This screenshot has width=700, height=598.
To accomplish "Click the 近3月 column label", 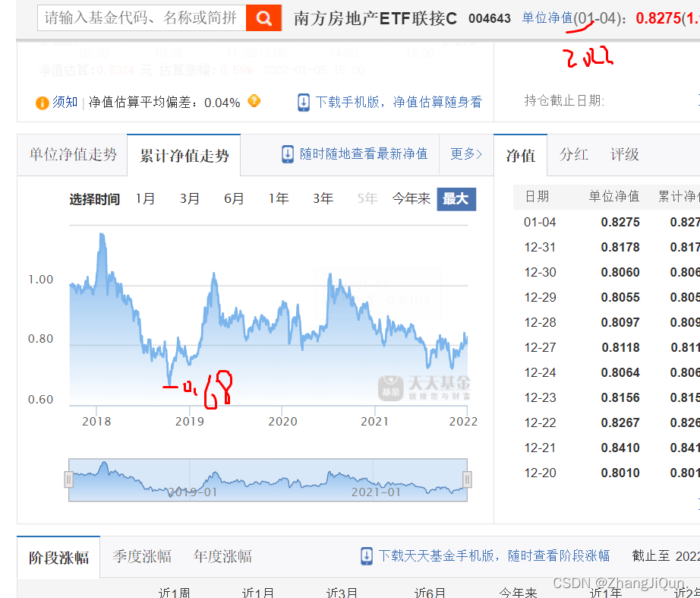I will point(342,593).
